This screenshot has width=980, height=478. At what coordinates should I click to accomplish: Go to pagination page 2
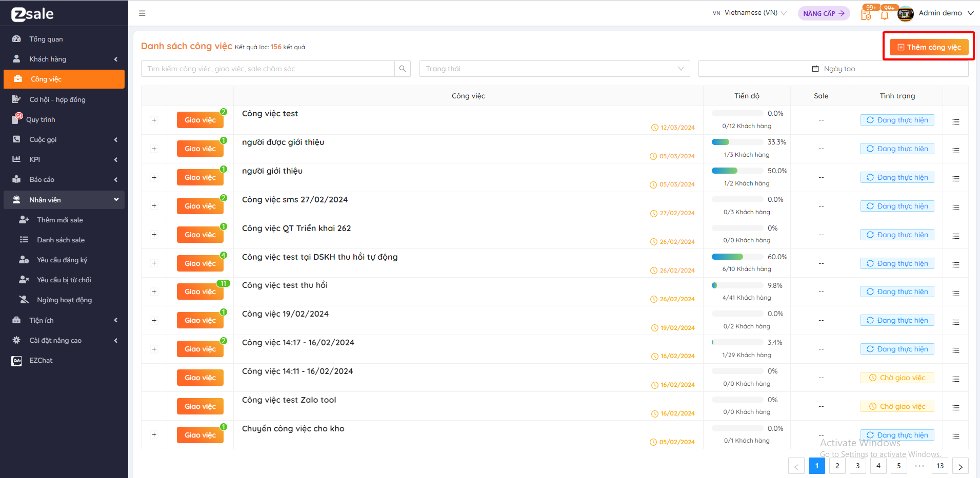point(837,466)
